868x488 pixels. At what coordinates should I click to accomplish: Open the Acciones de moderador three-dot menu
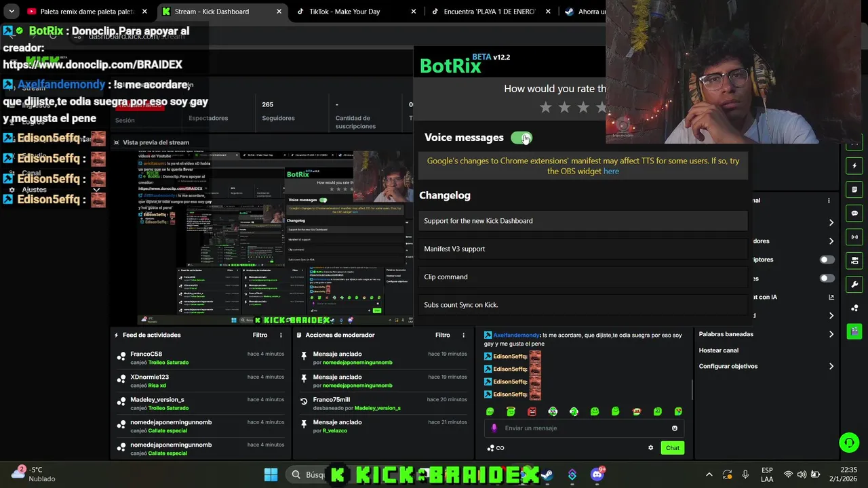coord(463,335)
